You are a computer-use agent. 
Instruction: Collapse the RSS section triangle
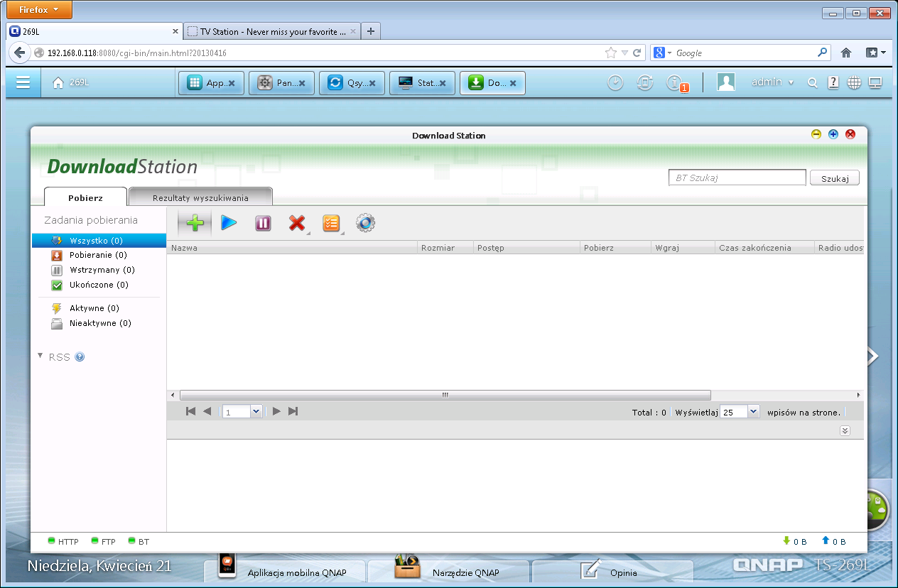[40, 355]
